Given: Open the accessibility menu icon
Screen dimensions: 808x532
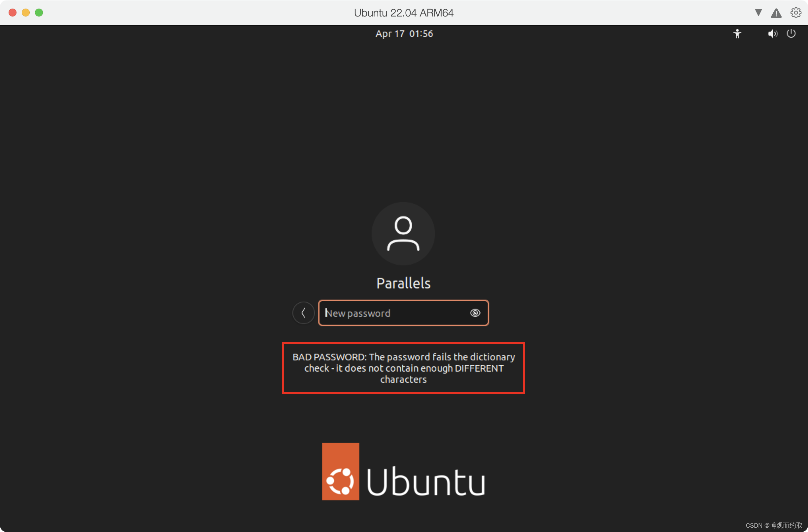Looking at the screenshot, I should pyautogui.click(x=737, y=34).
